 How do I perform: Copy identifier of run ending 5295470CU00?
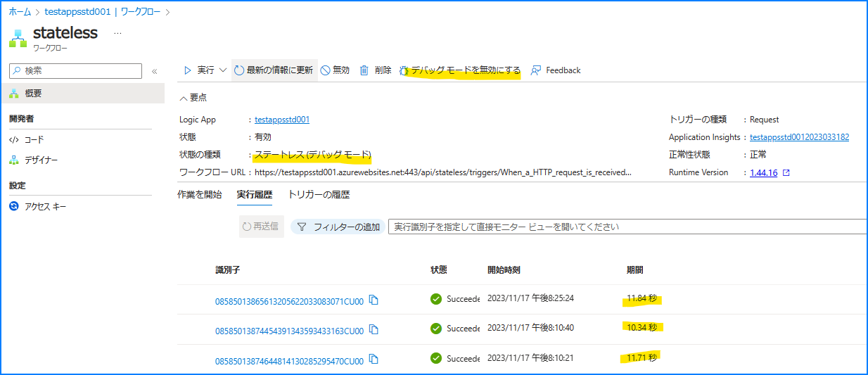tap(374, 360)
